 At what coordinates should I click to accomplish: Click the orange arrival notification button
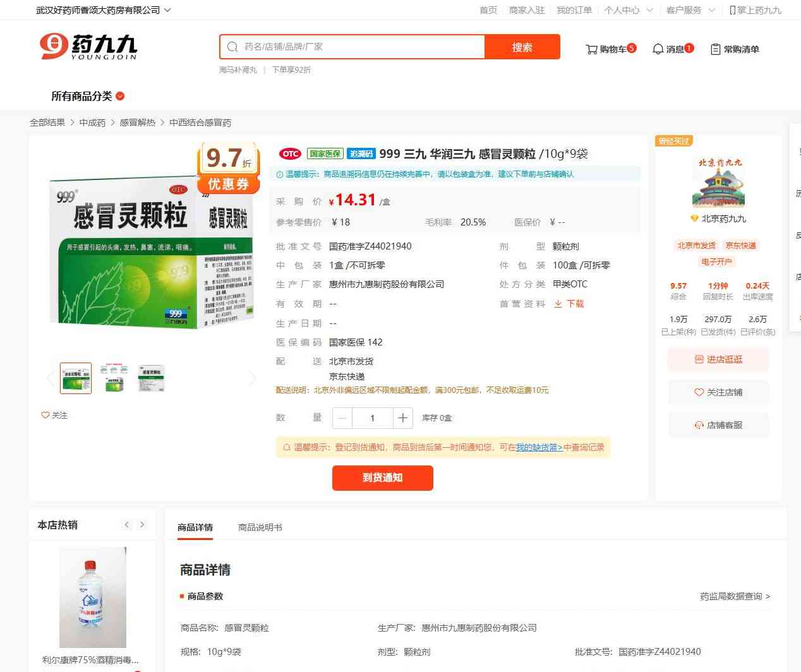click(x=382, y=477)
